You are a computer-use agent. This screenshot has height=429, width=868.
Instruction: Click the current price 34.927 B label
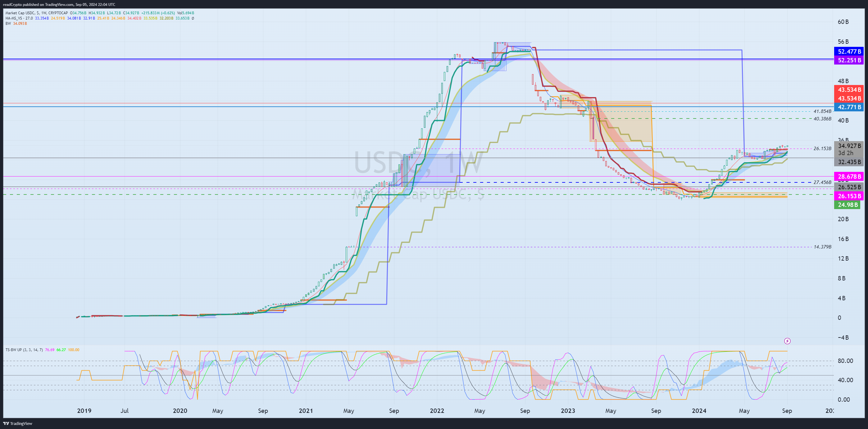coord(849,146)
